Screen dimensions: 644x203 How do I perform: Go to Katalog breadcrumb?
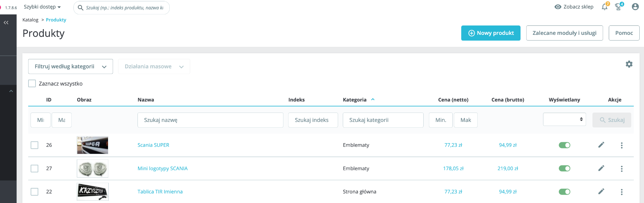31,20
